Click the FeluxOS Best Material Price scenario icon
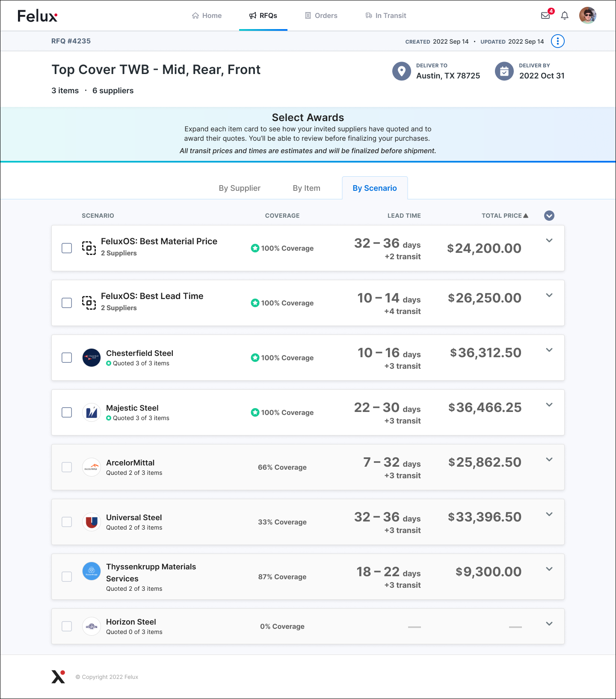Image resolution: width=616 pixels, height=699 pixels. tap(89, 248)
